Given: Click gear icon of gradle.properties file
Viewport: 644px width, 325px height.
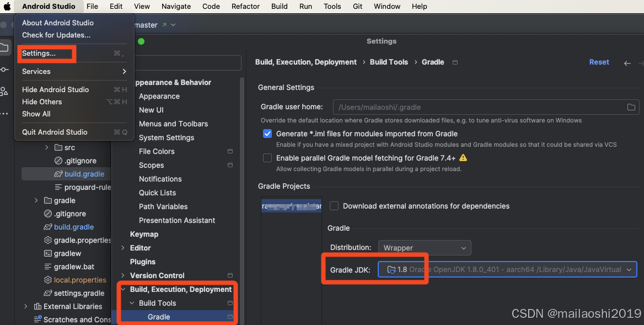Looking at the screenshot, I should 48,240.
